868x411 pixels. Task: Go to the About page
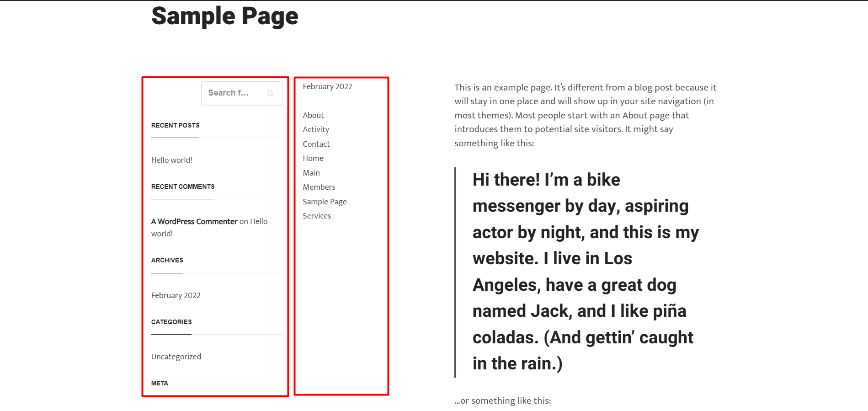click(x=313, y=115)
